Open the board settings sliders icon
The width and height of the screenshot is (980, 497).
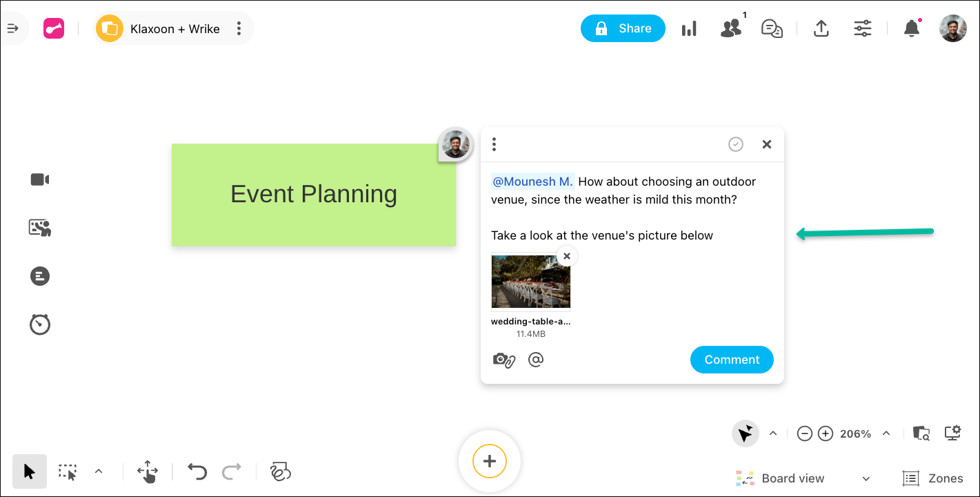863,28
